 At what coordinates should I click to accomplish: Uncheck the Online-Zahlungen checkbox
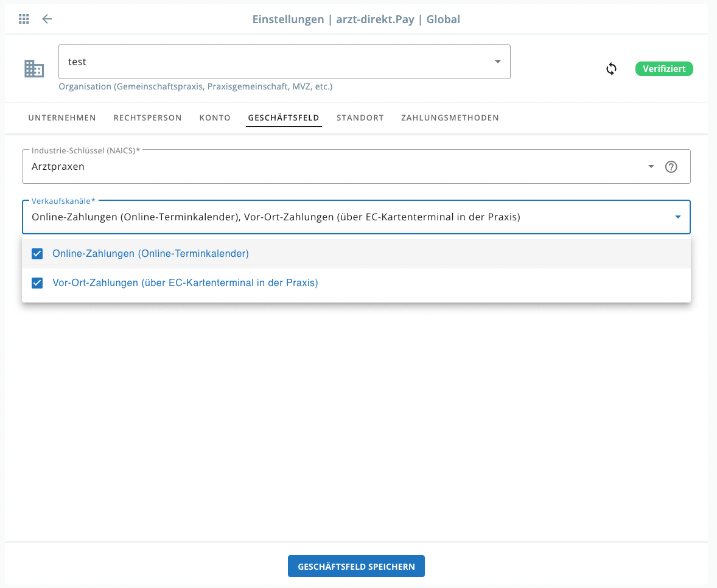(37, 254)
